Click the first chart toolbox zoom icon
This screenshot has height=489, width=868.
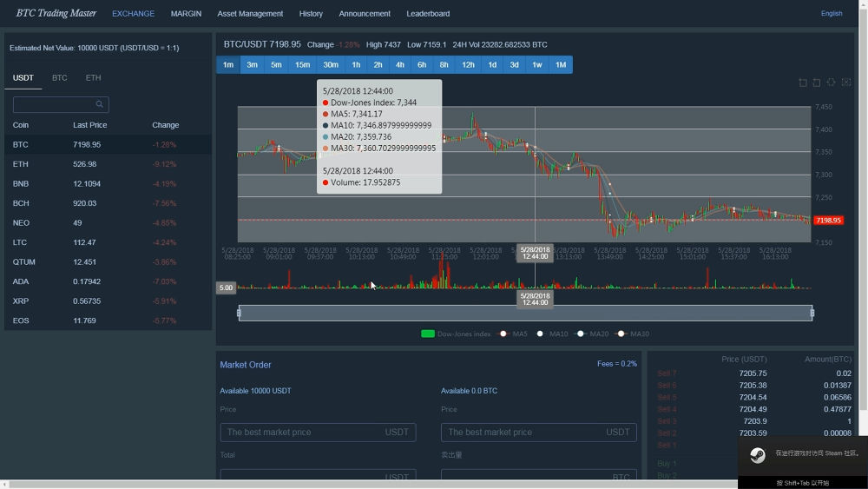pos(803,83)
